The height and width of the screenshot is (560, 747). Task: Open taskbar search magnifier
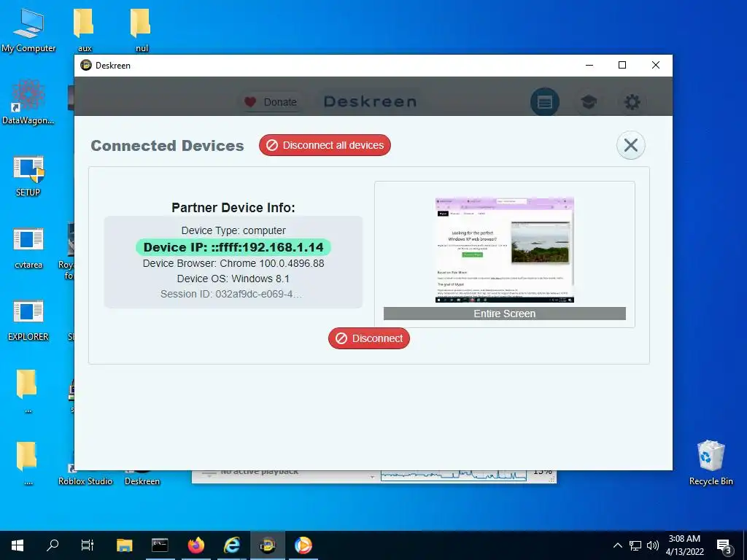(x=53, y=545)
